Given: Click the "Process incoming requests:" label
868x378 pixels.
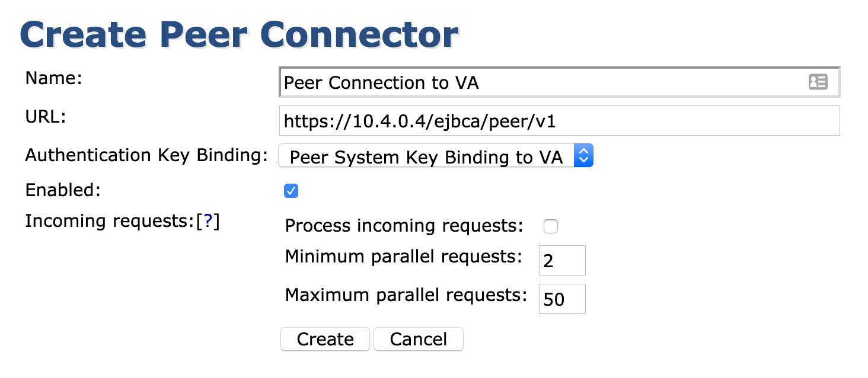Looking at the screenshot, I should tap(404, 226).
